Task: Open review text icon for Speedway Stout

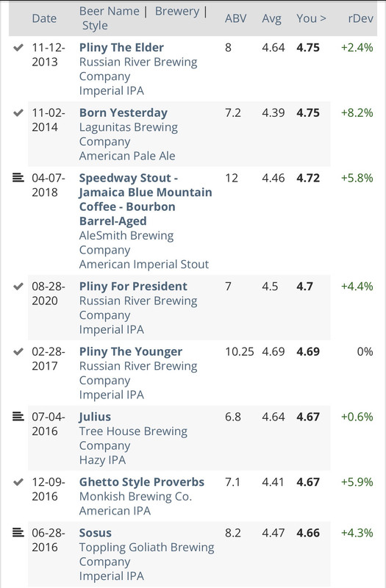Action: point(18,177)
